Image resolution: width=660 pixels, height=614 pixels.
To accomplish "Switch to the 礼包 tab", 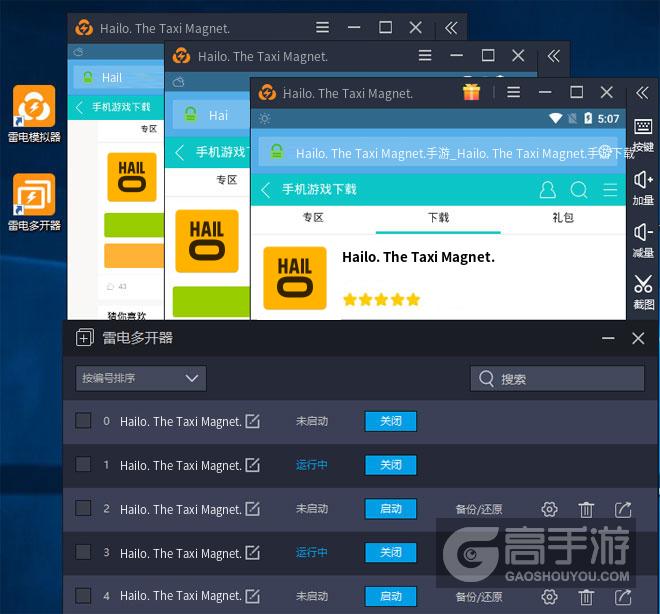I will (563, 218).
